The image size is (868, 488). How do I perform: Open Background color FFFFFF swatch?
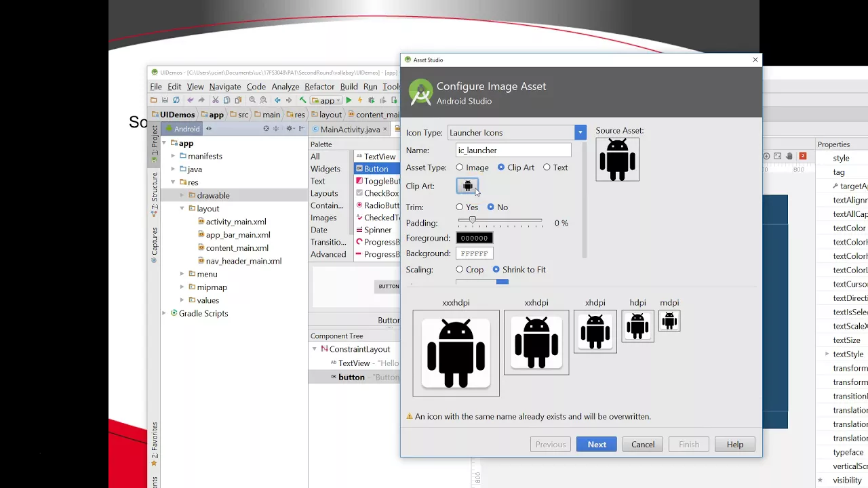(x=474, y=253)
